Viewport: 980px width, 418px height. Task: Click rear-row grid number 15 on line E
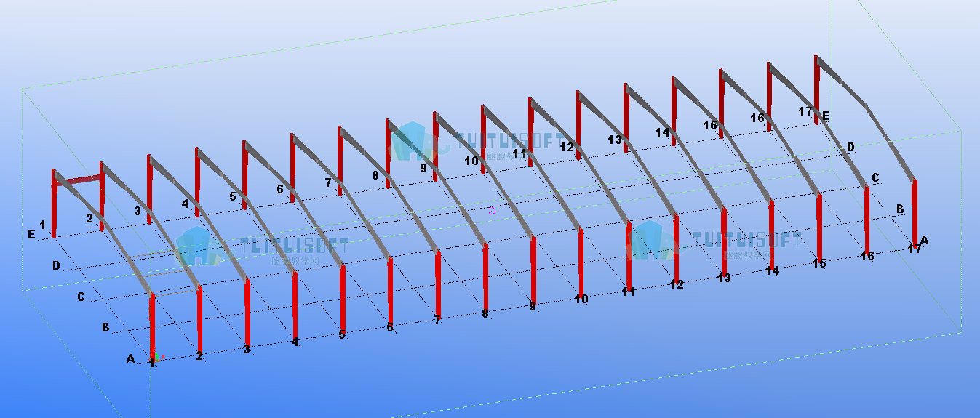click(710, 125)
